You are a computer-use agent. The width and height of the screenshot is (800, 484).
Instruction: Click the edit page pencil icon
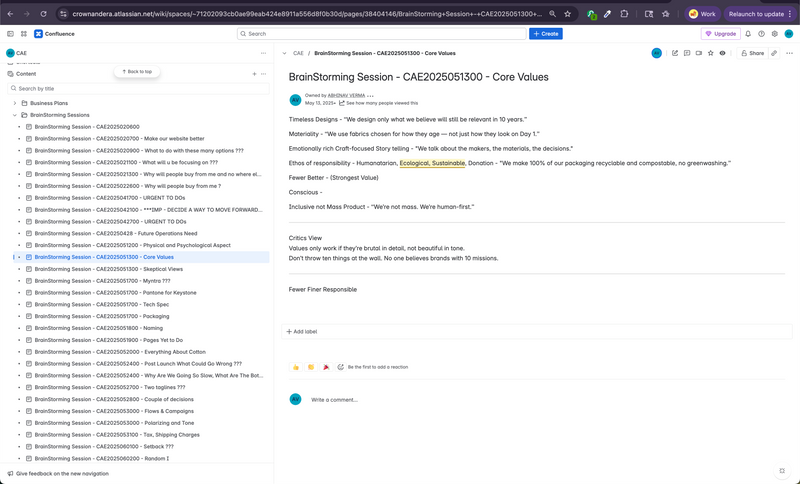click(x=675, y=53)
